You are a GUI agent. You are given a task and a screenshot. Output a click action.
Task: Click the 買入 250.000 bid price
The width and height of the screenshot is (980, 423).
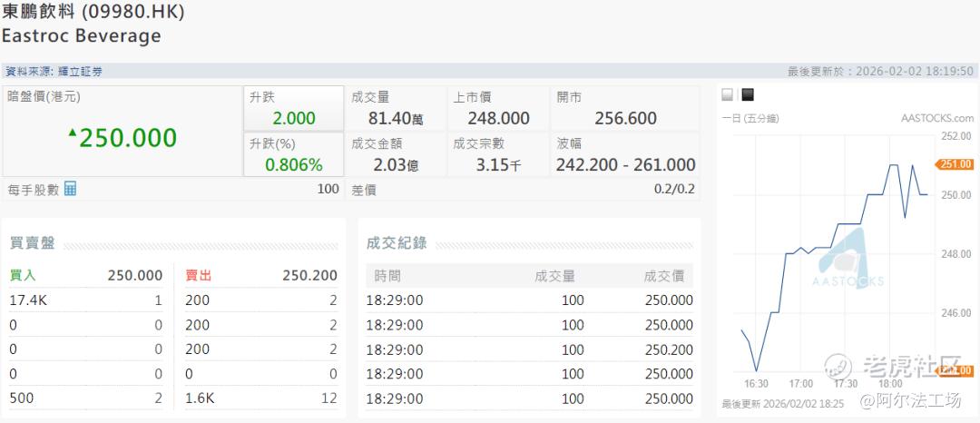click(x=135, y=276)
